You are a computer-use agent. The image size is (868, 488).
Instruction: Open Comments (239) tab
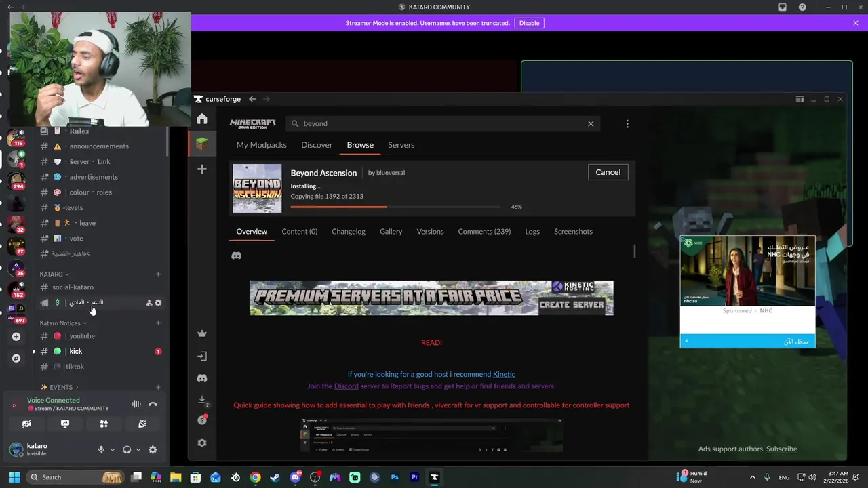click(x=484, y=232)
